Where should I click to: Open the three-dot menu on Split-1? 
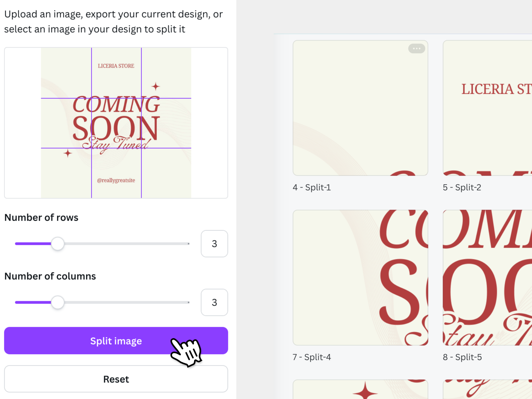tap(416, 49)
